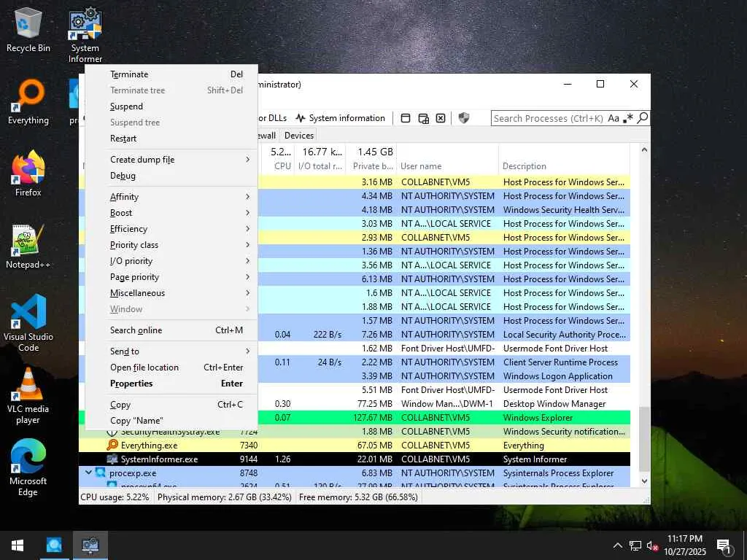Click the Everything.exe process icon
The width and height of the screenshot is (747, 560).
click(112, 446)
